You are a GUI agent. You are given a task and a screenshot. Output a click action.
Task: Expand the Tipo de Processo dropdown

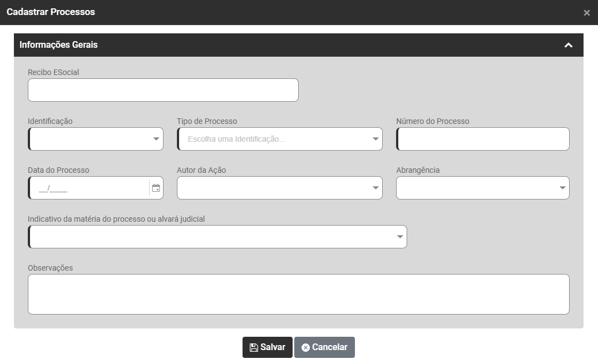pos(375,139)
